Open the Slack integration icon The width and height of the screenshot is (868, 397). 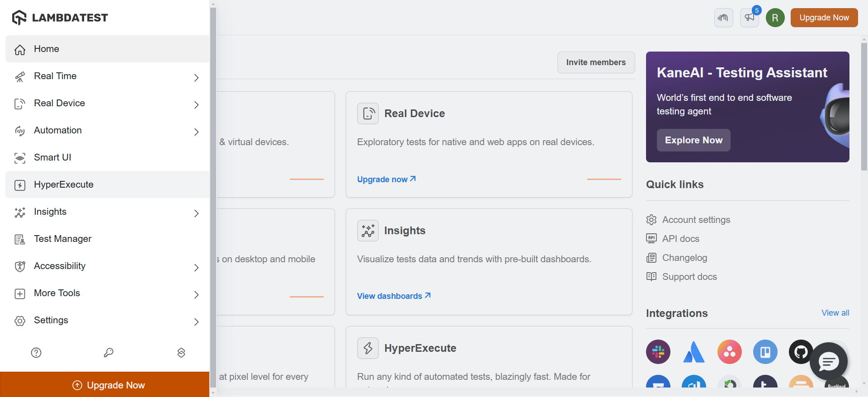[x=658, y=352]
